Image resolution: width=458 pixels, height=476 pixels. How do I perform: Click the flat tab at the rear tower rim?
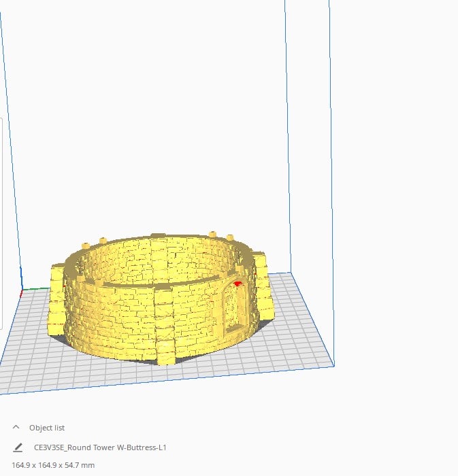click(x=159, y=235)
